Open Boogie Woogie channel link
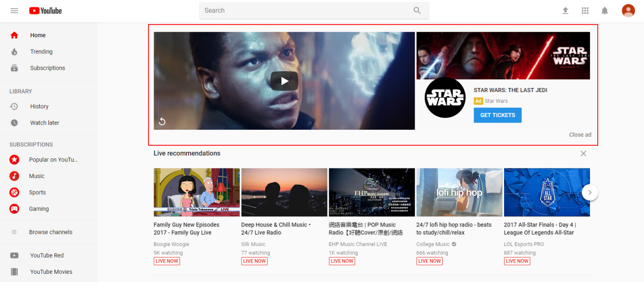 point(171,244)
